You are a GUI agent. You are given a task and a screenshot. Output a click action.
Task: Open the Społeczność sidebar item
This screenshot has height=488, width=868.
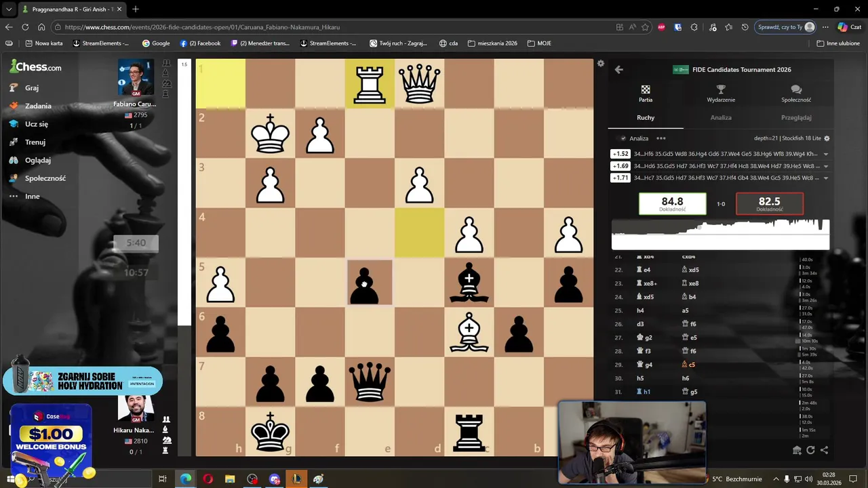coord(37,178)
